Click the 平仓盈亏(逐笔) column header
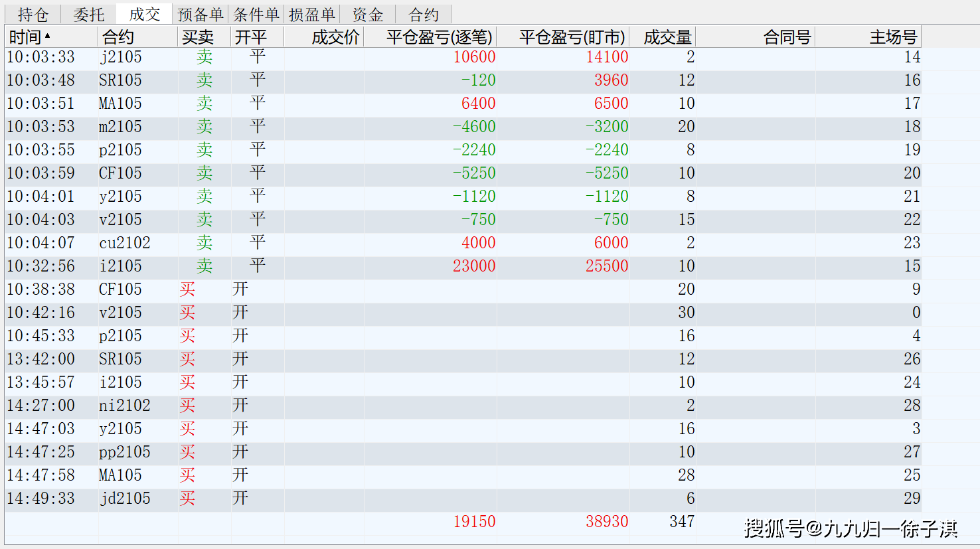 coord(430,37)
